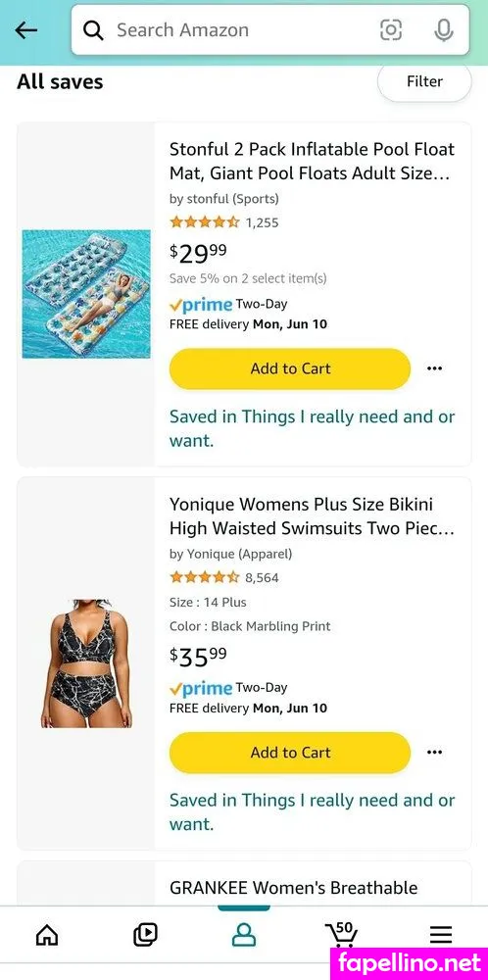Open more options for Yonique bikini
This screenshot has width=488, height=980.
point(434,753)
